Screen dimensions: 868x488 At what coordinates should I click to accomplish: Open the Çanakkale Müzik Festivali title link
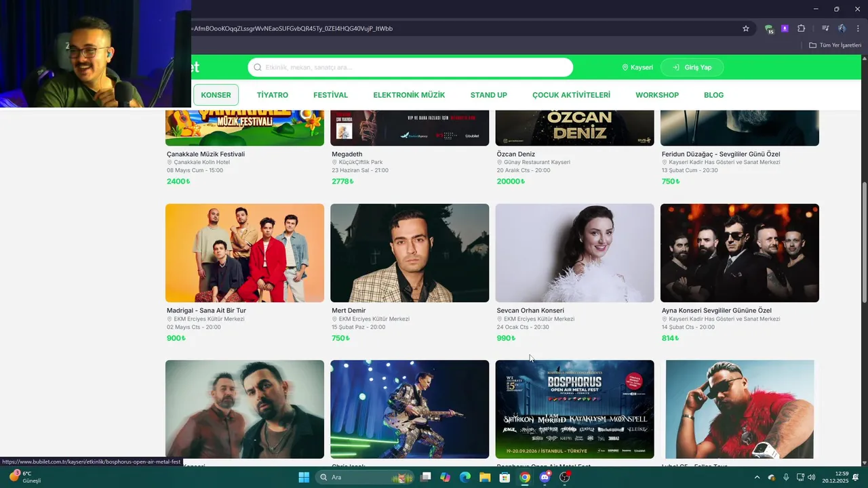(205, 154)
